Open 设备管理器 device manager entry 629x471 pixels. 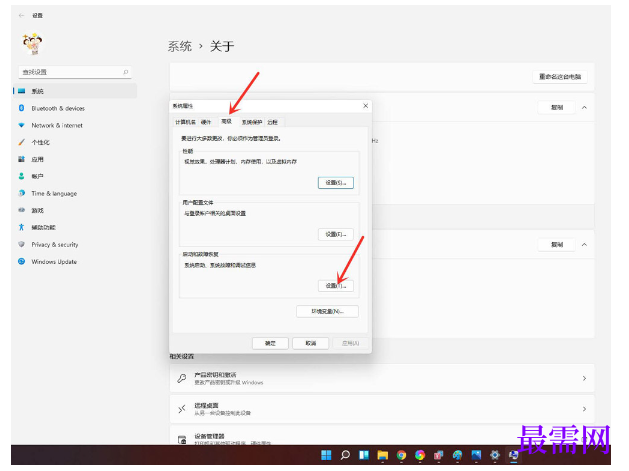382,435
